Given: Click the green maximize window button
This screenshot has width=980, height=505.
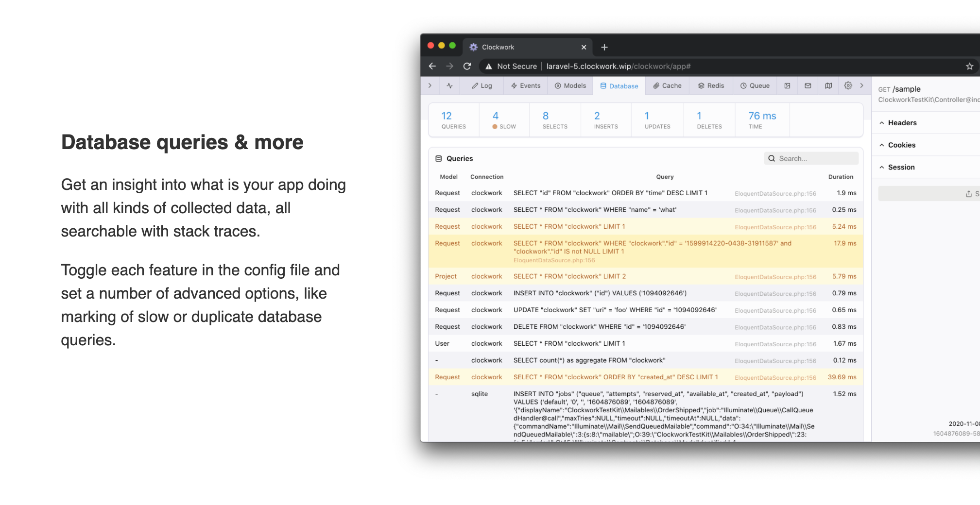Looking at the screenshot, I should [452, 46].
